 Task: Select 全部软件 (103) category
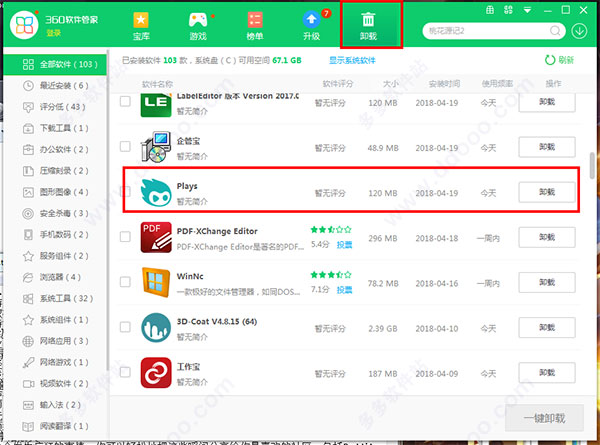tap(55, 64)
